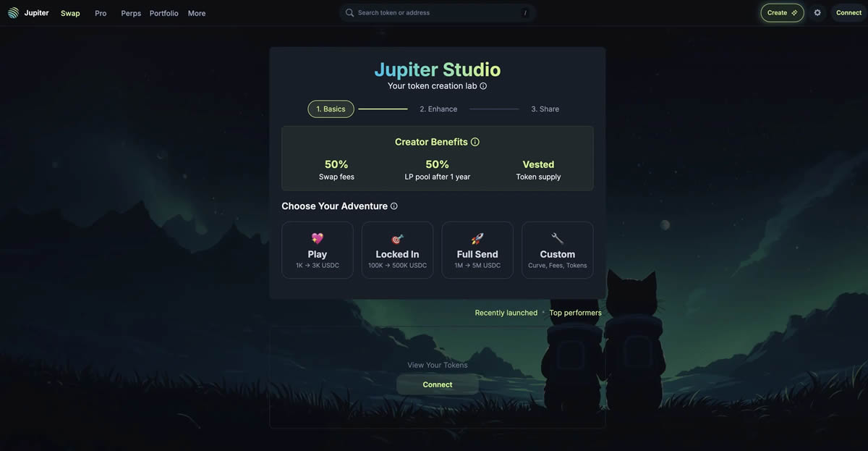Screen dimensions: 868x451
Task: Open the settings gear icon
Action: 817,13
